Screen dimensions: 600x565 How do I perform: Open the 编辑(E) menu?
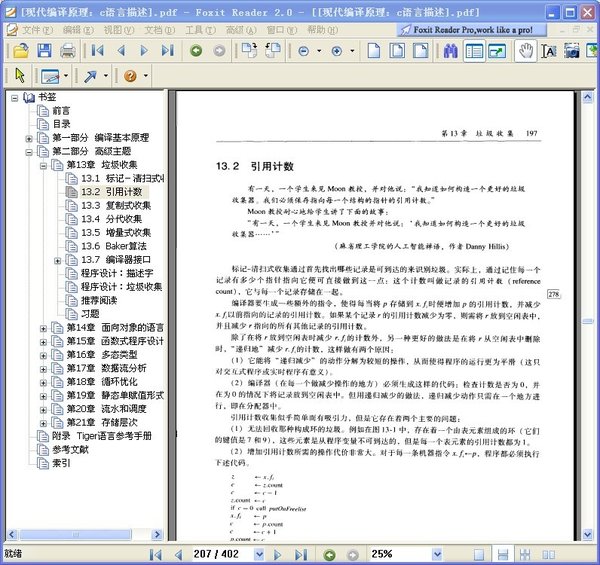(78, 30)
